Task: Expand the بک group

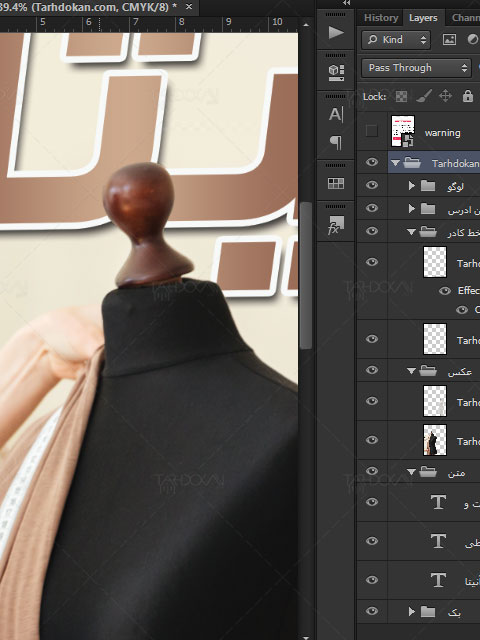Action: tap(411, 611)
